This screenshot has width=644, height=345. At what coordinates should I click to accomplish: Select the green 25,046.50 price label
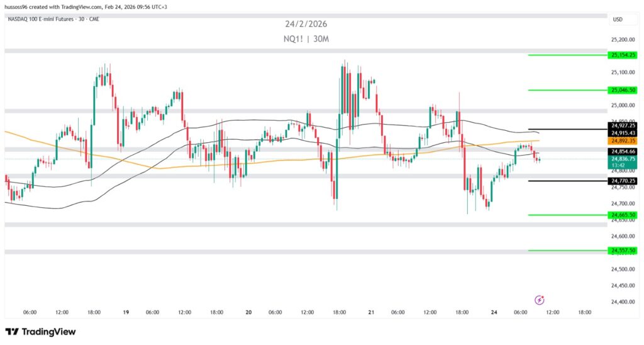tap(623, 90)
